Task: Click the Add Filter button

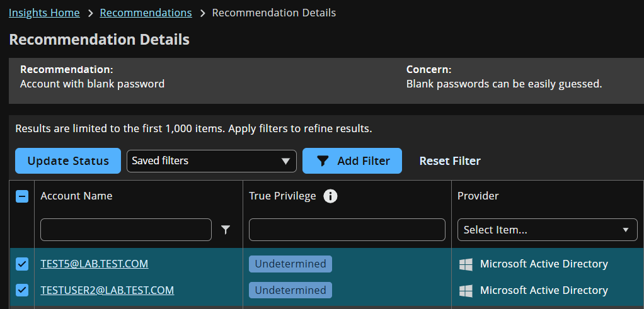Action: pyautogui.click(x=352, y=161)
